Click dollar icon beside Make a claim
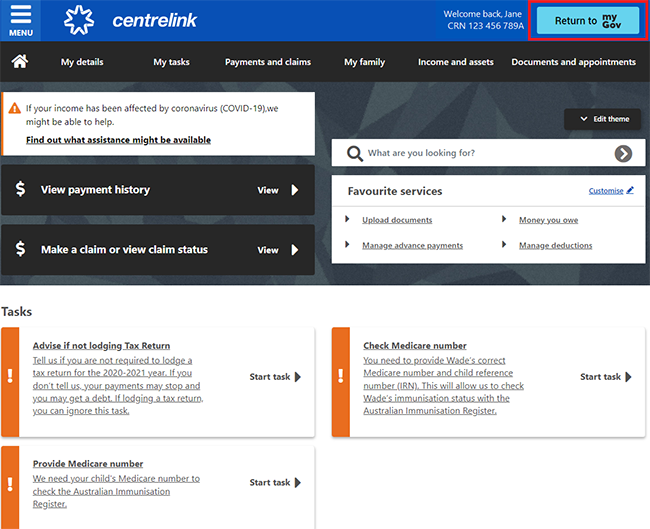 click(20, 249)
